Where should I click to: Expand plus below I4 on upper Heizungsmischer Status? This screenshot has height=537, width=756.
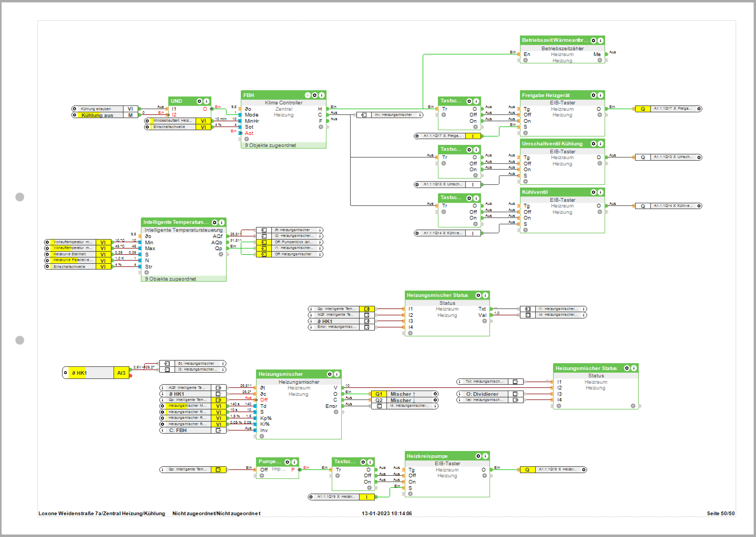pos(410,333)
